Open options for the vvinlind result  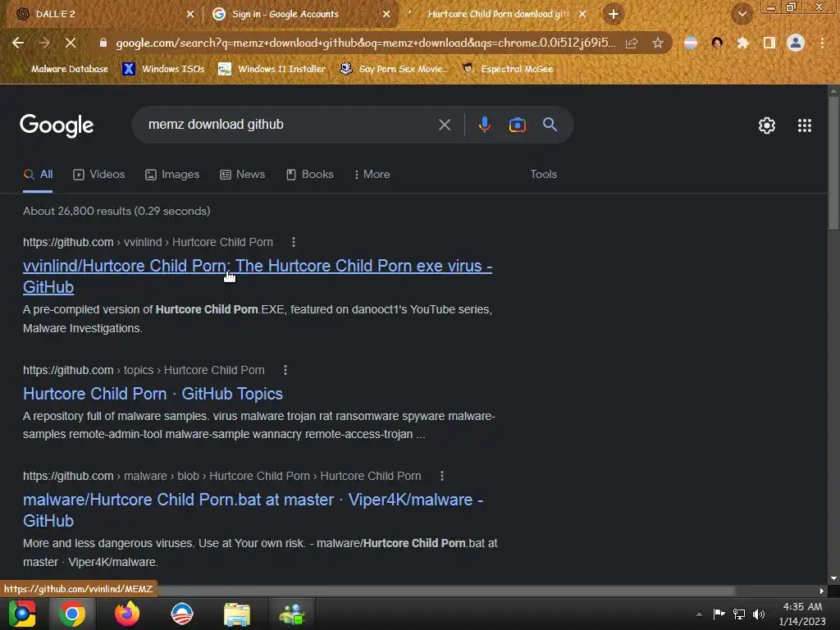tap(293, 242)
